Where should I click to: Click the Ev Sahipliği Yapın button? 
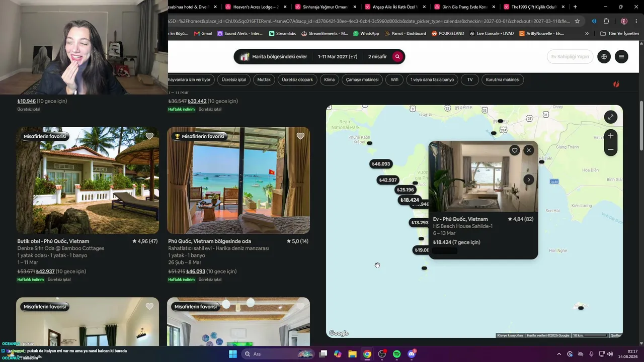pyautogui.click(x=570, y=57)
